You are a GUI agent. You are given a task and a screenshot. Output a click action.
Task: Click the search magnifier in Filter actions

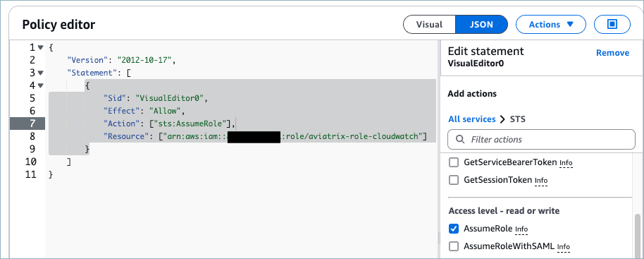(460, 139)
